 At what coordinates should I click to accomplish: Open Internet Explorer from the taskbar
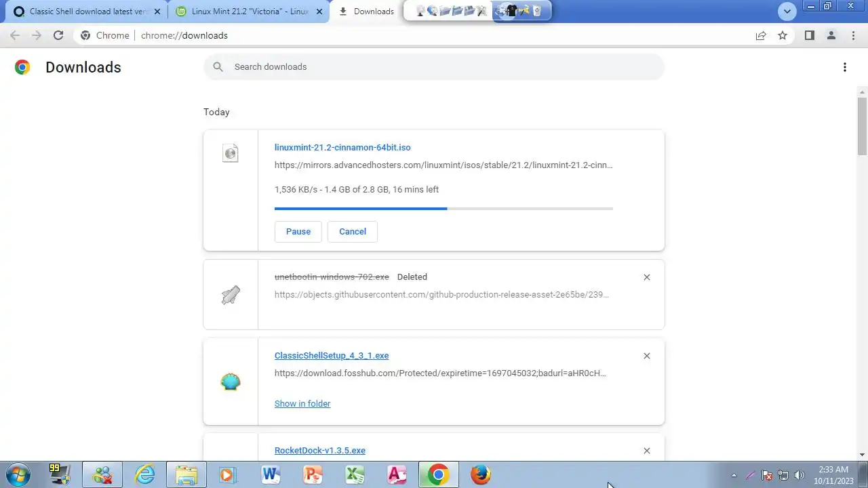144,474
